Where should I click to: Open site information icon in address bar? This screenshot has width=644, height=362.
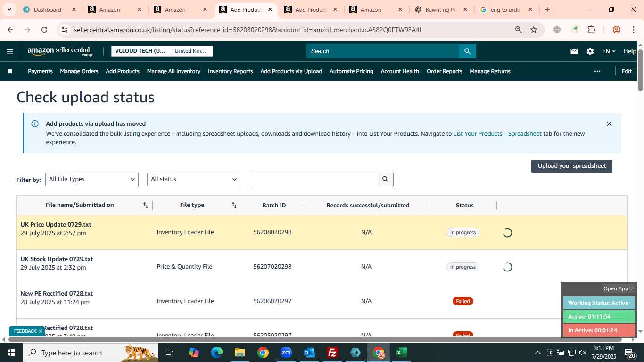point(65,30)
